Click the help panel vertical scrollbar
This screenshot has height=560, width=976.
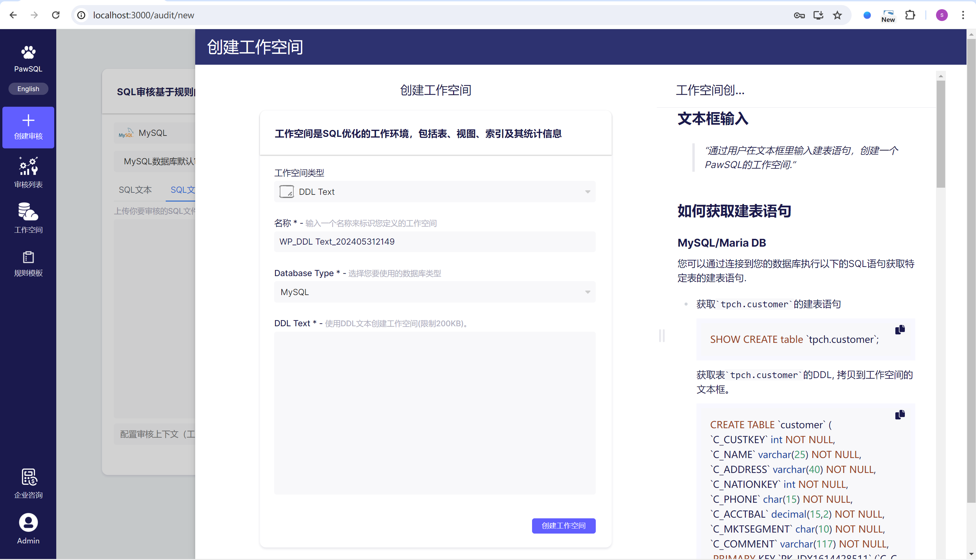coord(941,134)
